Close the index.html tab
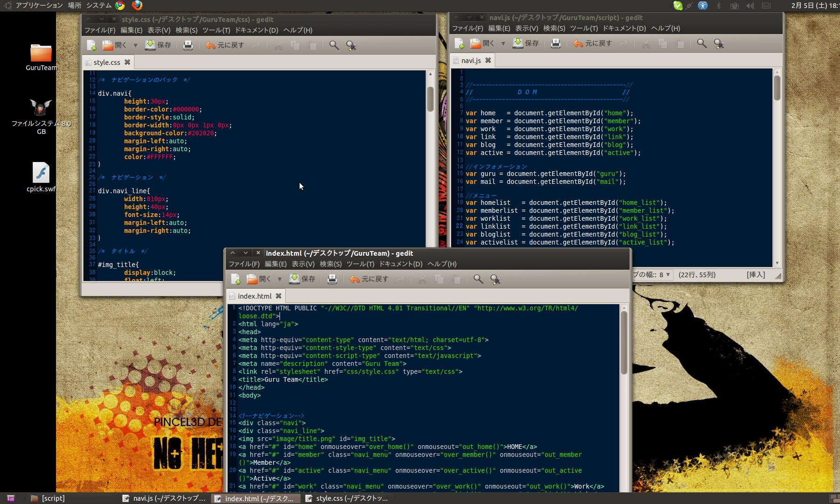 (279, 296)
